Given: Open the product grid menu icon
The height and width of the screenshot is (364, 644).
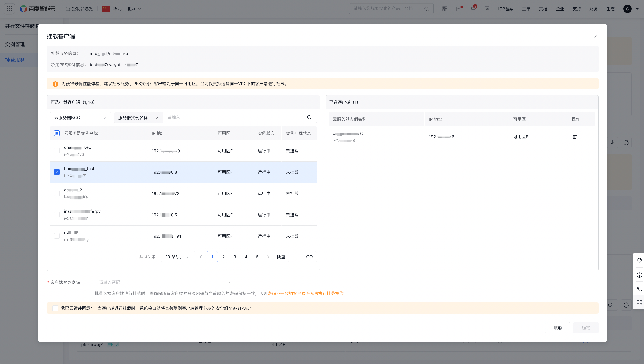Looking at the screenshot, I should pos(9,9).
